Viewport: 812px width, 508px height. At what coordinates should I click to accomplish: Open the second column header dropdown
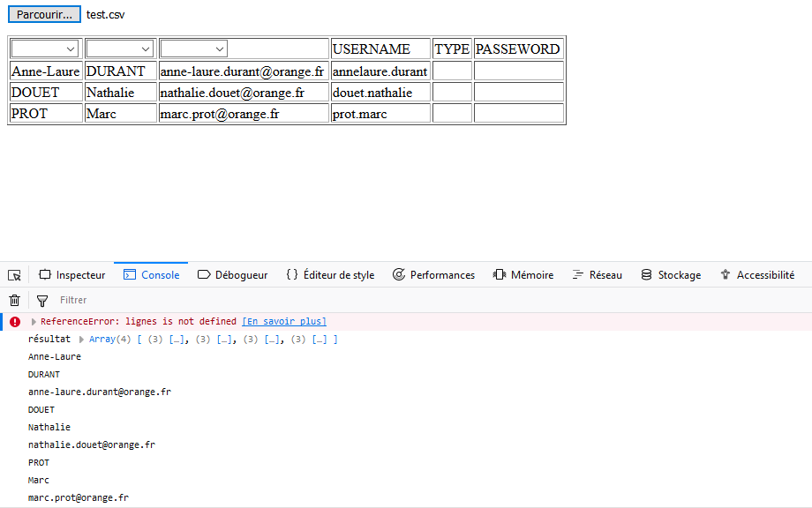click(x=118, y=48)
